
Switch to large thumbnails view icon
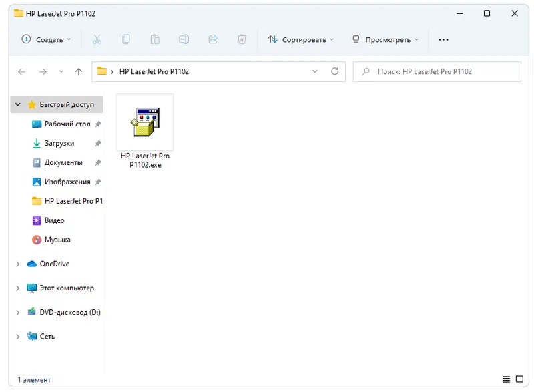pos(520,379)
